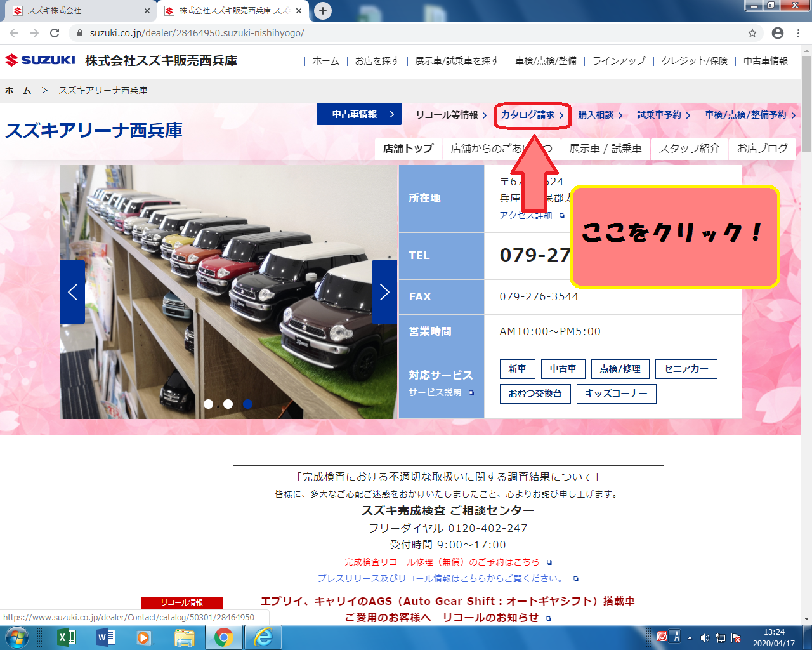Show previous slide with the left carousel arrow
The width and height of the screenshot is (812, 650).
click(72, 292)
